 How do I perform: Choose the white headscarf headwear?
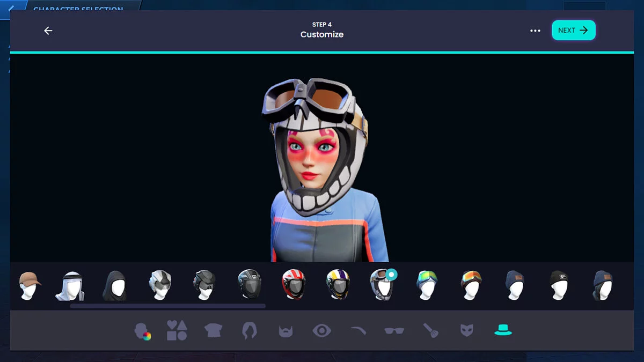pos(72,284)
